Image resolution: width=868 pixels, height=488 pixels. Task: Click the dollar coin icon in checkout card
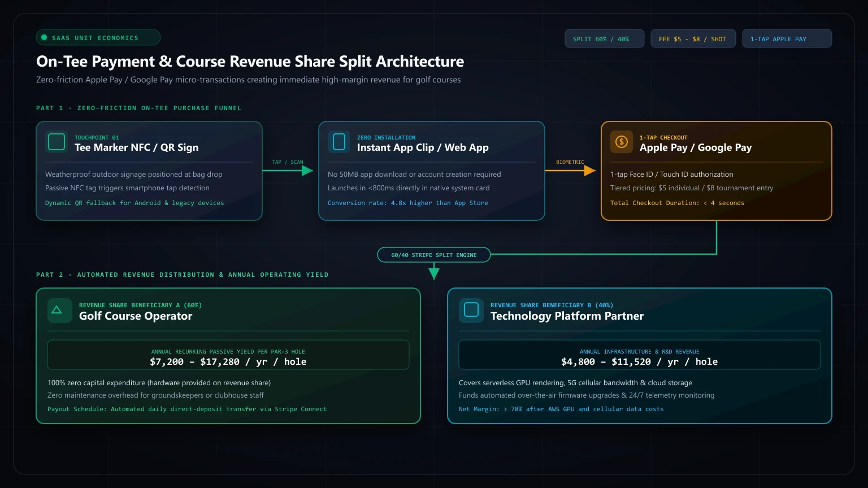[x=622, y=142]
